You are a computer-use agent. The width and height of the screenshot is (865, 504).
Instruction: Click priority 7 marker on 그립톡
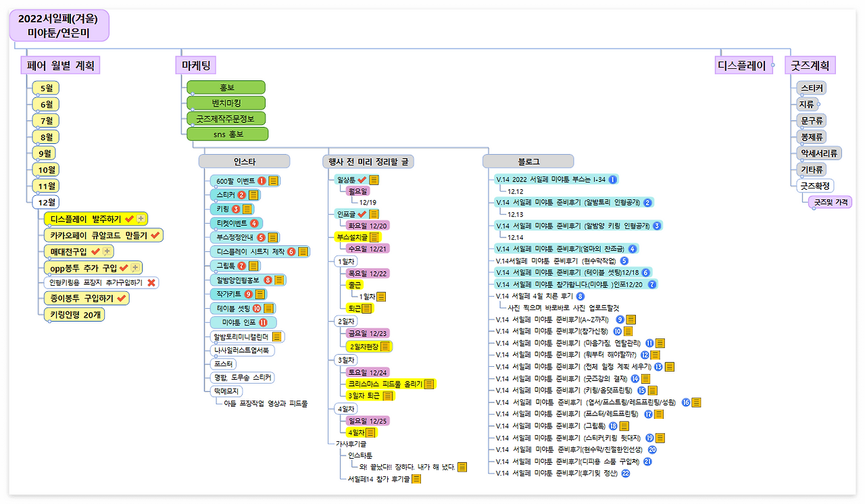point(242,266)
